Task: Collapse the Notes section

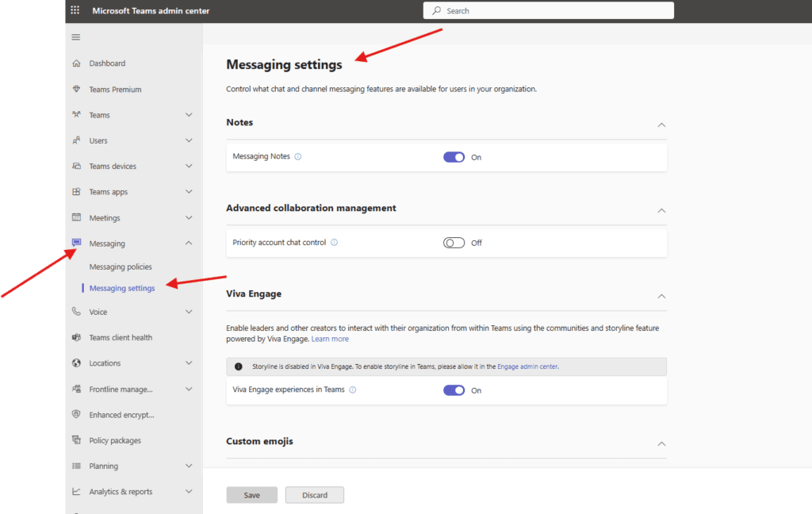Action: point(661,125)
